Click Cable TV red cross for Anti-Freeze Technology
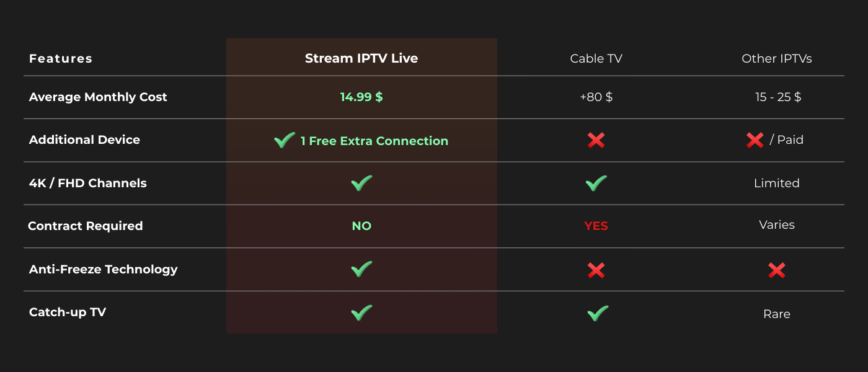This screenshot has height=372, width=868. (596, 270)
